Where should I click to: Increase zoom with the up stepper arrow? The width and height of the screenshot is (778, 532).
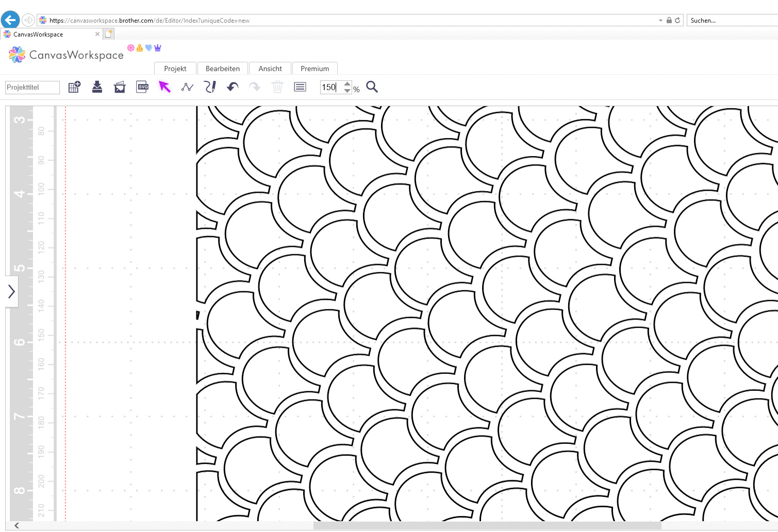click(x=347, y=84)
